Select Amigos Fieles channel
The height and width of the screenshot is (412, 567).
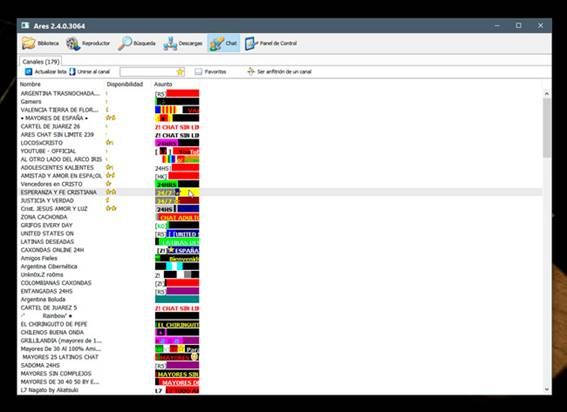(x=39, y=258)
